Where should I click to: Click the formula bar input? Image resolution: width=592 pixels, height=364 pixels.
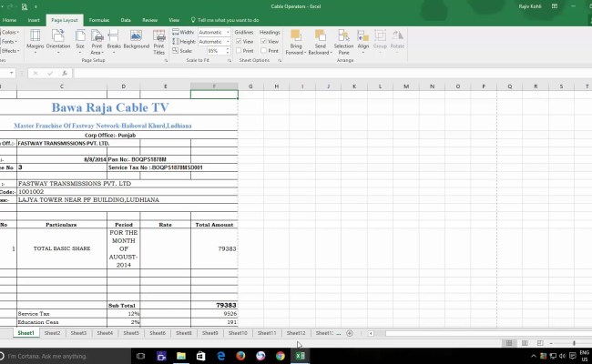click(x=332, y=73)
